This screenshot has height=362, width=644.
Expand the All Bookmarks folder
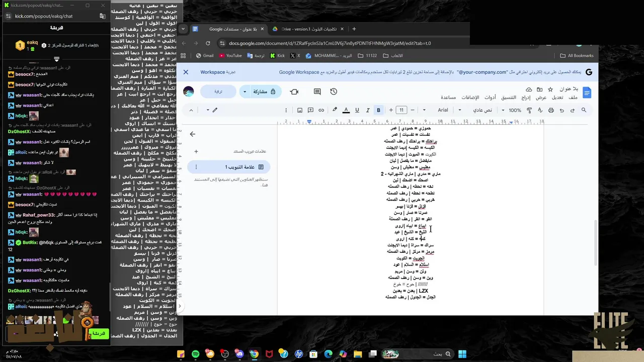click(x=577, y=56)
